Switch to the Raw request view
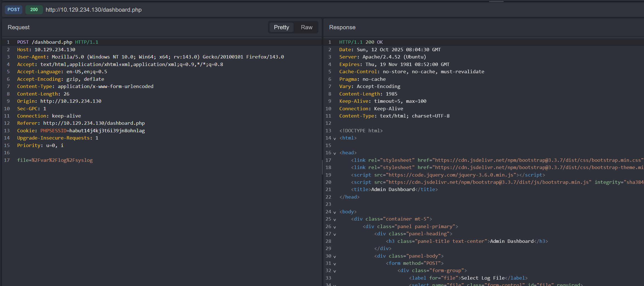644x286 pixels. (306, 27)
